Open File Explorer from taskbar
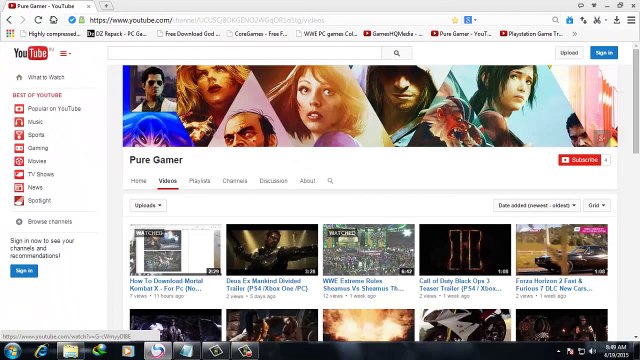This screenshot has height=360, width=640. [70, 351]
